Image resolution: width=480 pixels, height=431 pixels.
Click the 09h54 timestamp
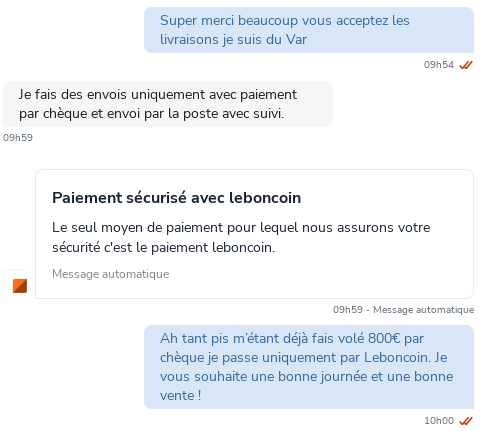tap(439, 65)
